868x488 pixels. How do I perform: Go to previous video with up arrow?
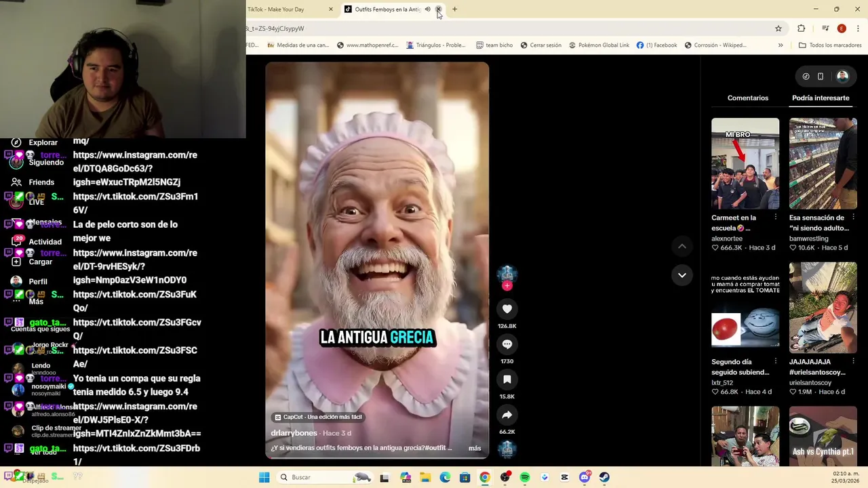682,246
